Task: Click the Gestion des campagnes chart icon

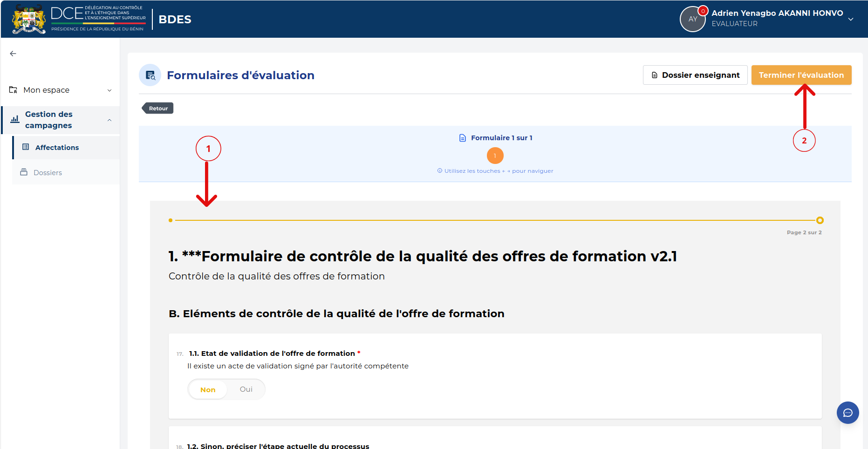Action: tap(15, 119)
